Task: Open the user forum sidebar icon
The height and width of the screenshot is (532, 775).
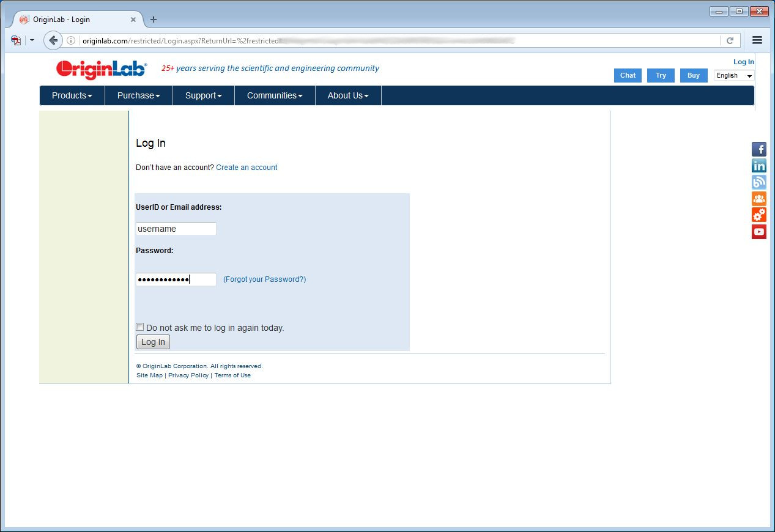Action: pos(758,199)
